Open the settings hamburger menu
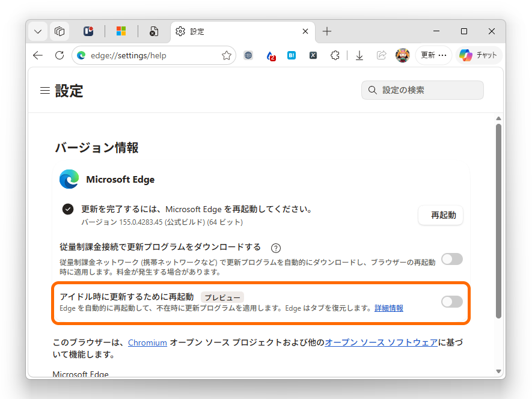The image size is (532, 399). 45,91
